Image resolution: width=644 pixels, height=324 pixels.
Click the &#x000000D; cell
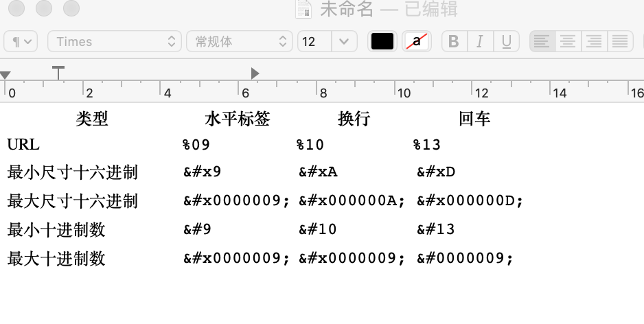tap(470, 200)
